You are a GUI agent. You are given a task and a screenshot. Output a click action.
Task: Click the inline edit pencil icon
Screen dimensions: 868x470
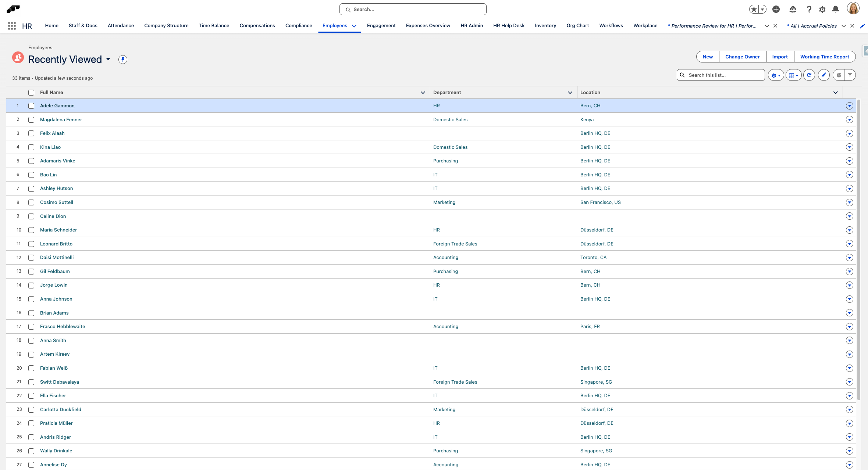[824, 75]
